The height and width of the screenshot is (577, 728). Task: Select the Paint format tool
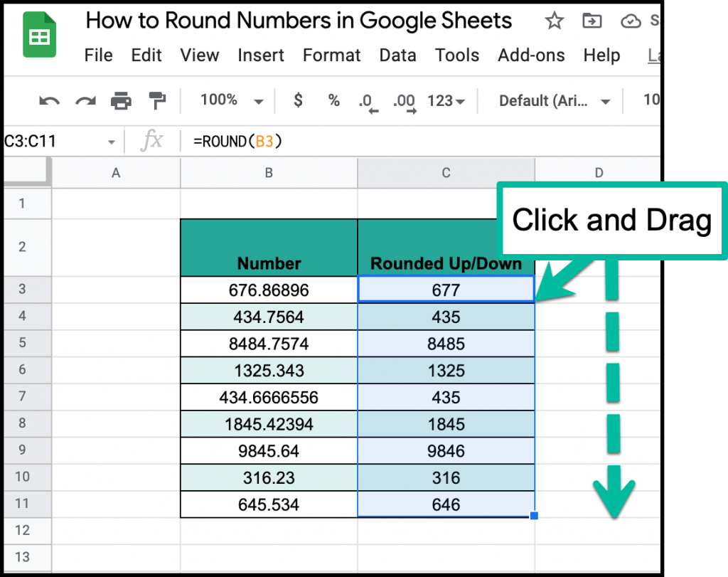[158, 100]
